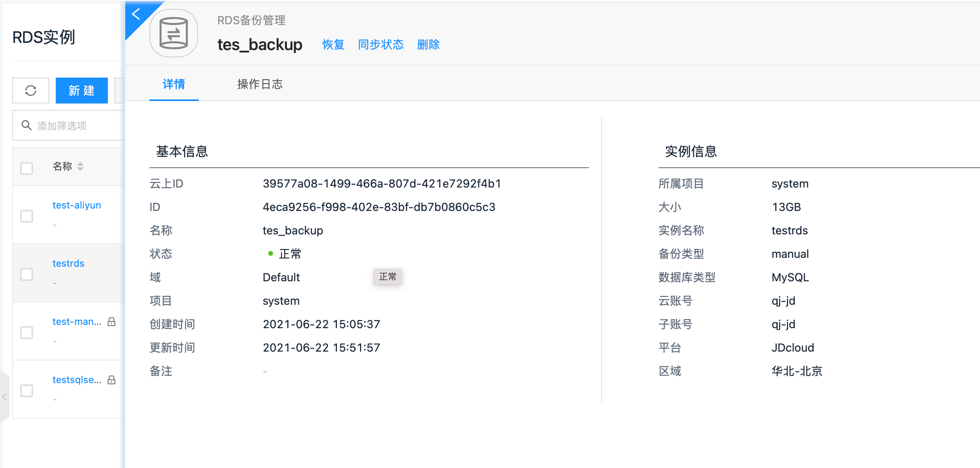Click the name column sort arrows
980x468 pixels.
pyautogui.click(x=80, y=167)
